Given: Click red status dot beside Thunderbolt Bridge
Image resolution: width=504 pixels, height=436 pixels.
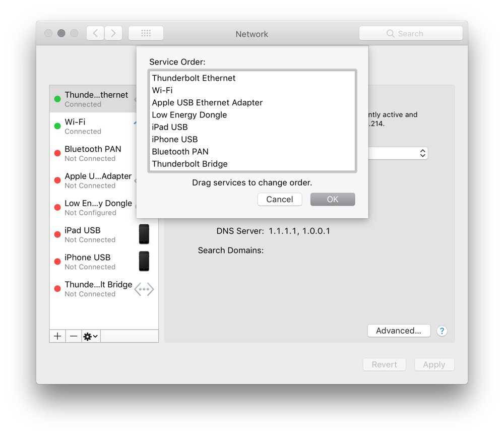Looking at the screenshot, I should 57,289.
